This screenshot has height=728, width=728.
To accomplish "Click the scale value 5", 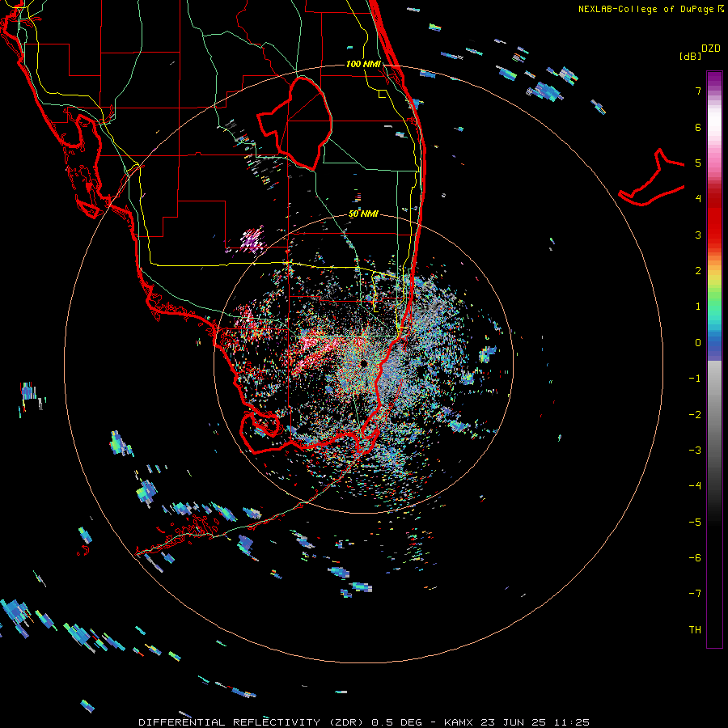I will 698,163.
